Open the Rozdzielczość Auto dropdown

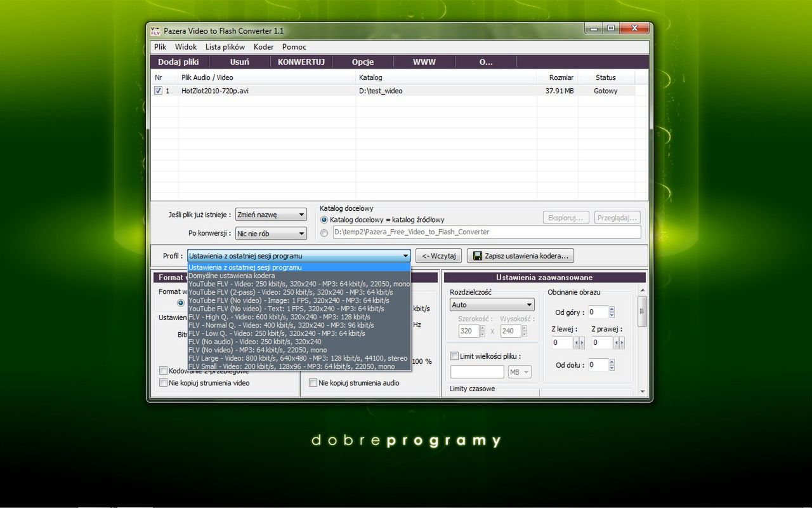(x=492, y=305)
